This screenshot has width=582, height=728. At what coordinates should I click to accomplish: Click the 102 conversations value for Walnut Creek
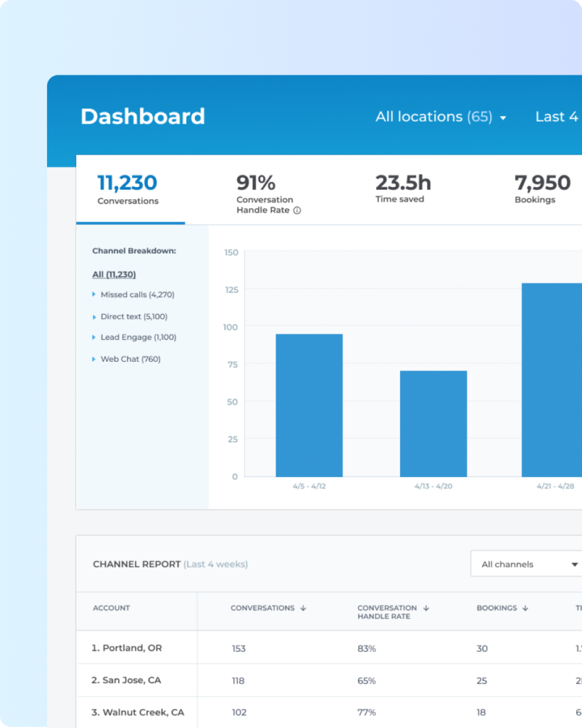(239, 712)
